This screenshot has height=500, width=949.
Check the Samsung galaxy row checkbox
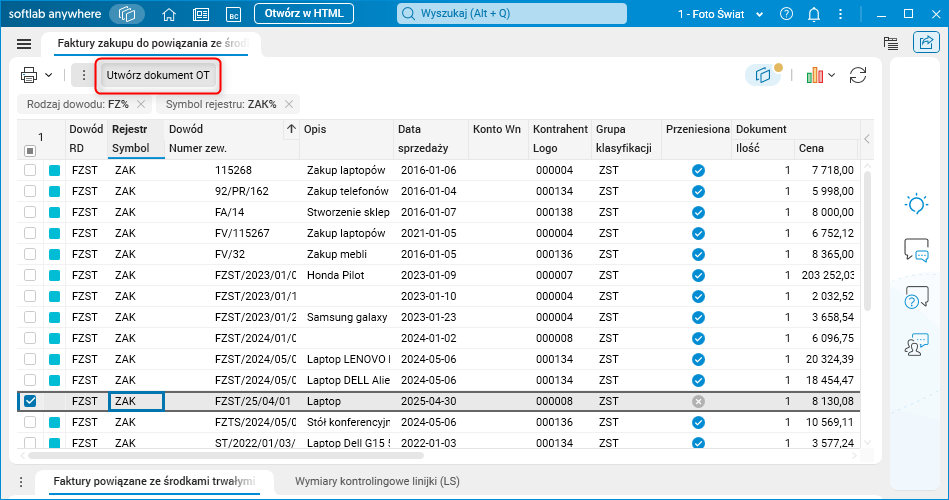(x=30, y=317)
